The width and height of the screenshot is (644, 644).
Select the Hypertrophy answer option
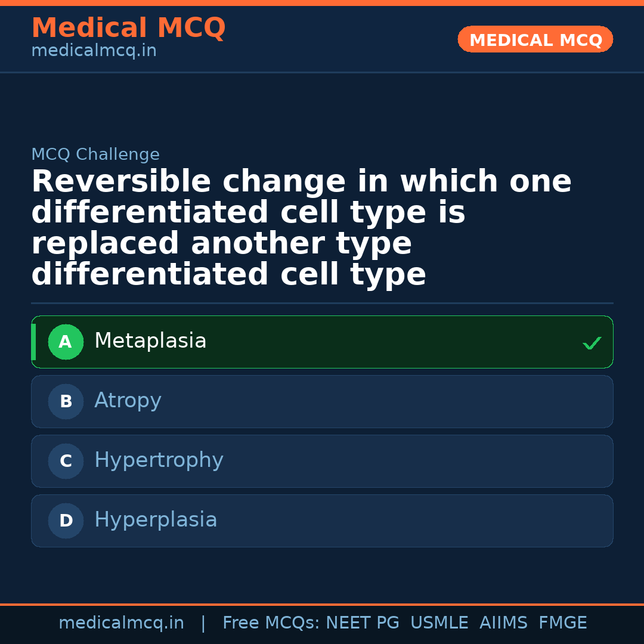[322, 461]
